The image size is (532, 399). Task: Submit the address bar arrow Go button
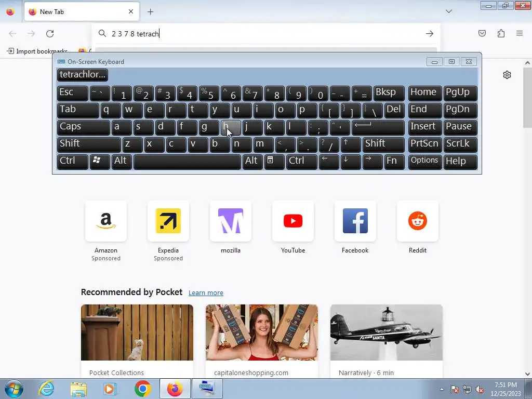pyautogui.click(x=430, y=34)
